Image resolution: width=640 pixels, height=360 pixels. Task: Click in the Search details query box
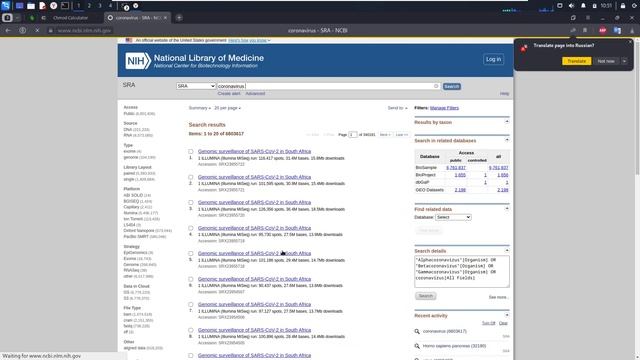click(462, 271)
